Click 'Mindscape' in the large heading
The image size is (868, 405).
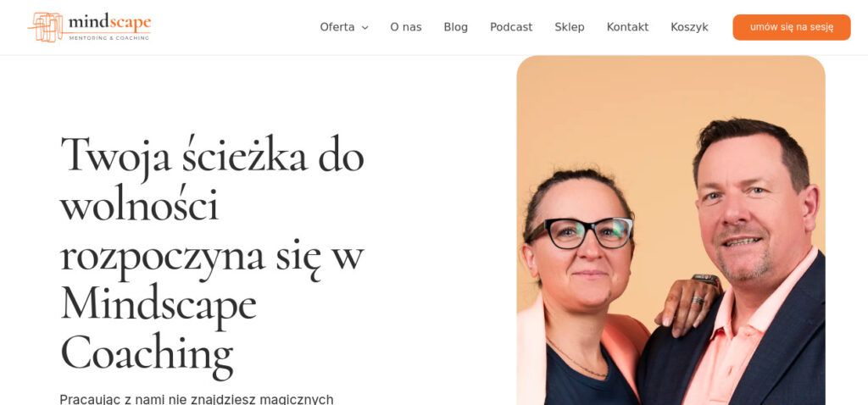point(159,302)
